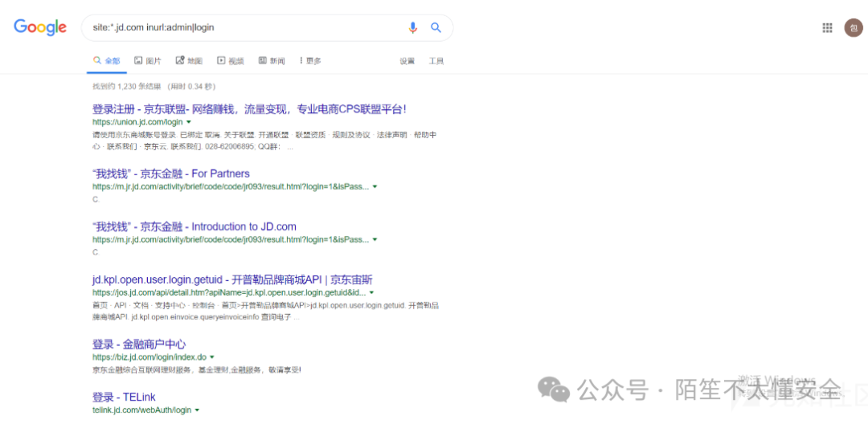The height and width of the screenshot is (424, 868).
Task: Open the 登录 - 金融商户中心 result
Action: (x=139, y=344)
